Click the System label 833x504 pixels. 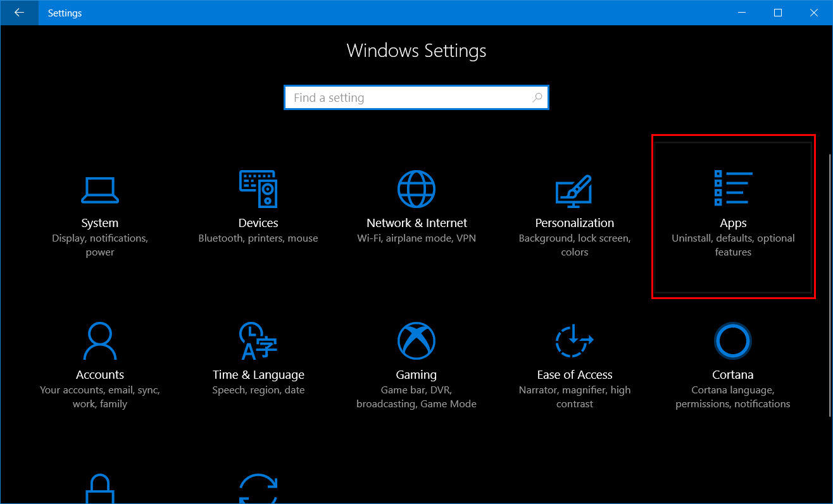[x=100, y=223]
